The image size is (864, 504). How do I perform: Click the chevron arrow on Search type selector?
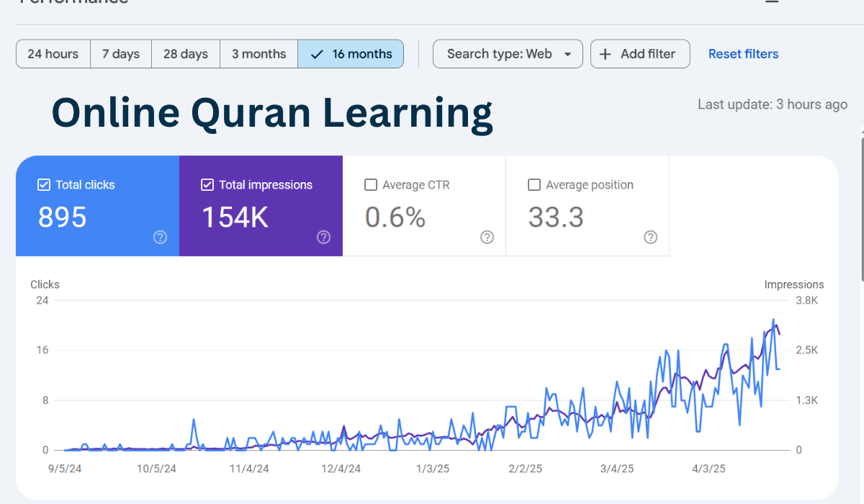coord(568,53)
